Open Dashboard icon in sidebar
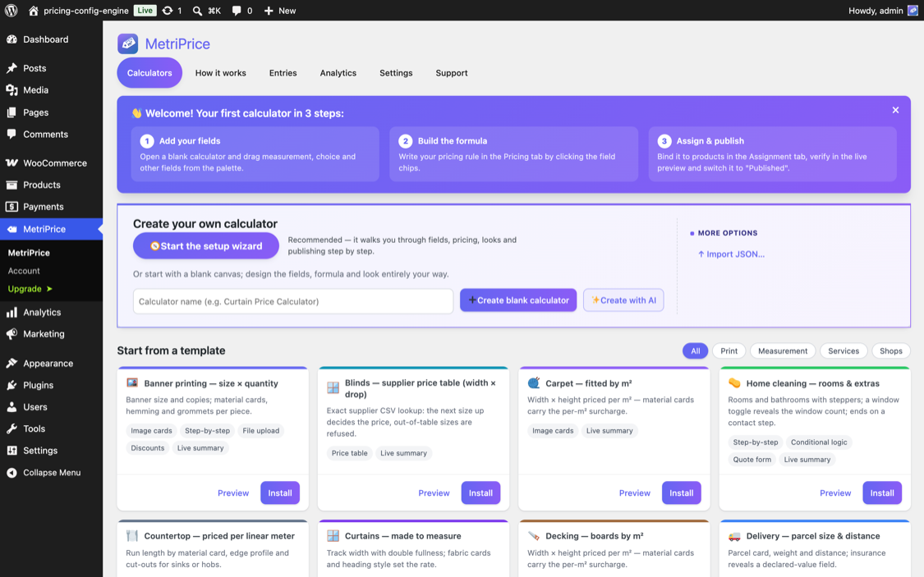Image resolution: width=924 pixels, height=577 pixels. 11,39
